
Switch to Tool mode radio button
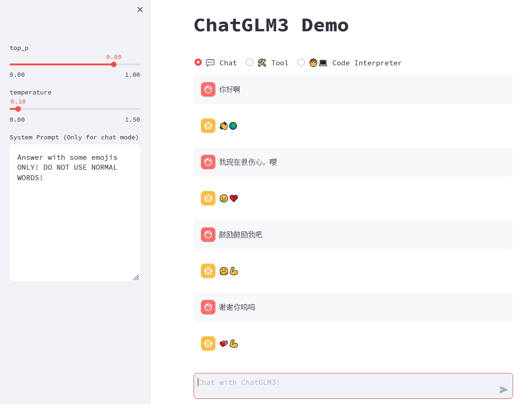249,63
